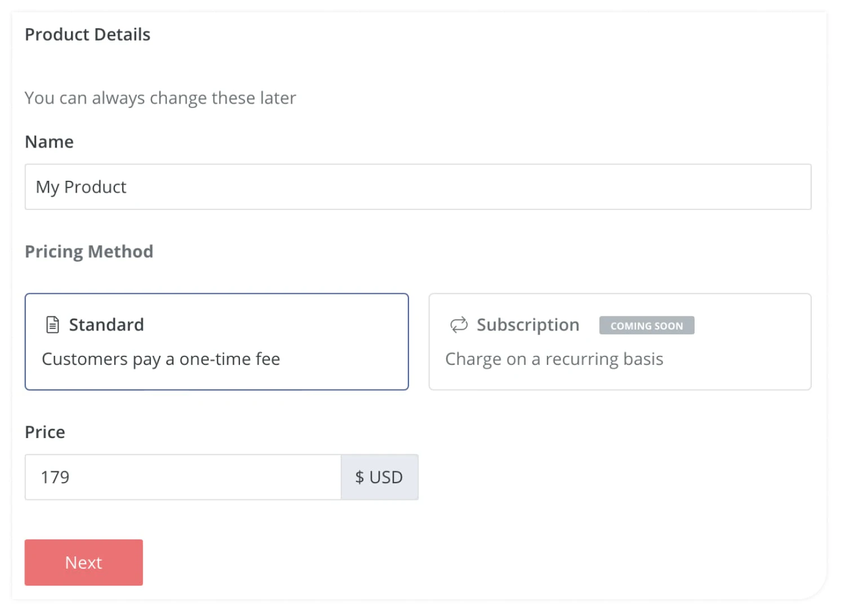Click inside the product Name field

pos(417,187)
